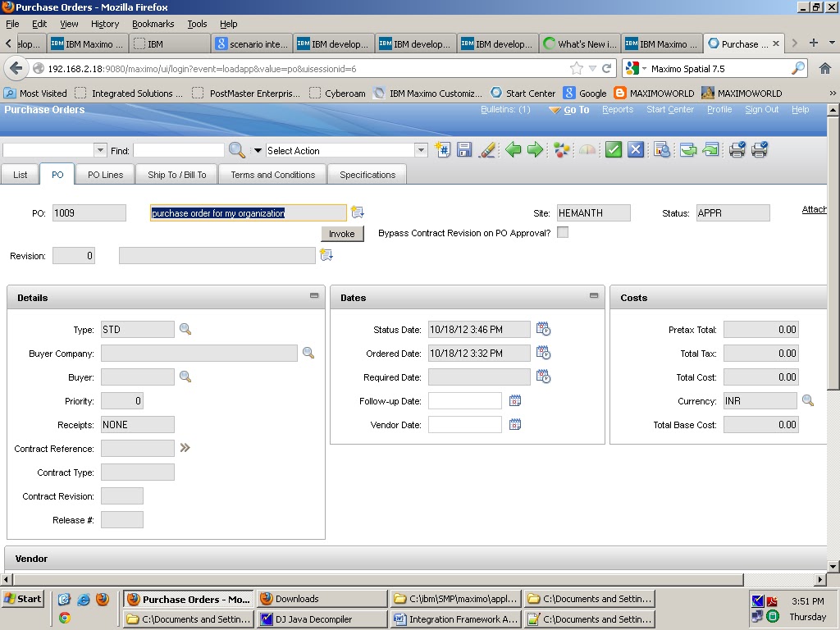840x630 pixels.
Task: Collapse the Dates section
Action: 596,297
